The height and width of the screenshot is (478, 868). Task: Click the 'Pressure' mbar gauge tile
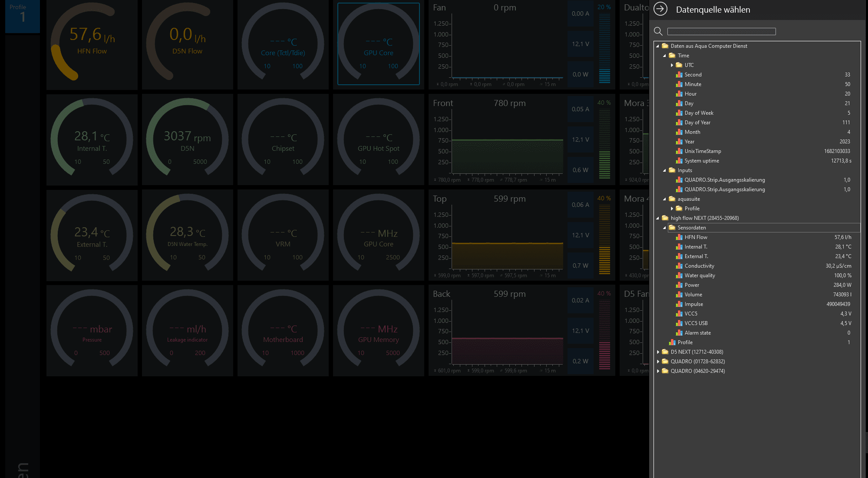click(92, 331)
